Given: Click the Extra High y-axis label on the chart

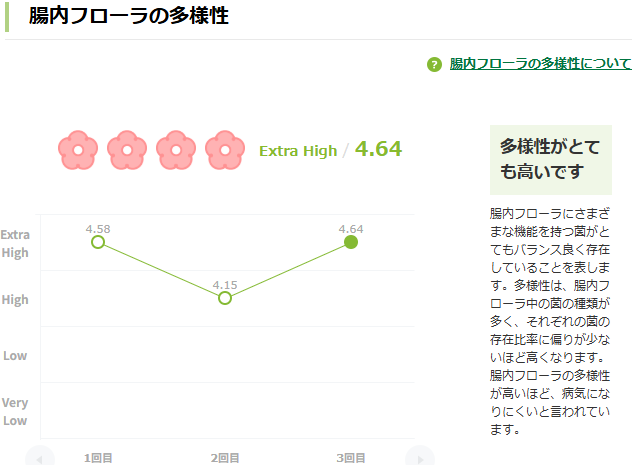Looking at the screenshot, I should tap(15, 243).
